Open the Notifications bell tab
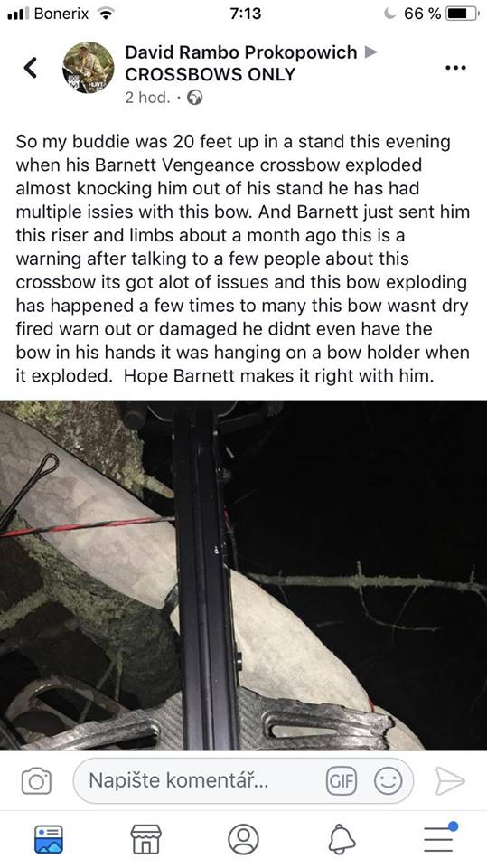 [x=341, y=839]
